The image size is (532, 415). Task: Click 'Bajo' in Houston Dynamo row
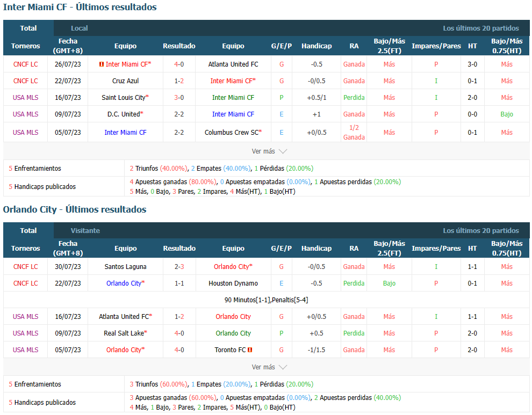coord(389,283)
